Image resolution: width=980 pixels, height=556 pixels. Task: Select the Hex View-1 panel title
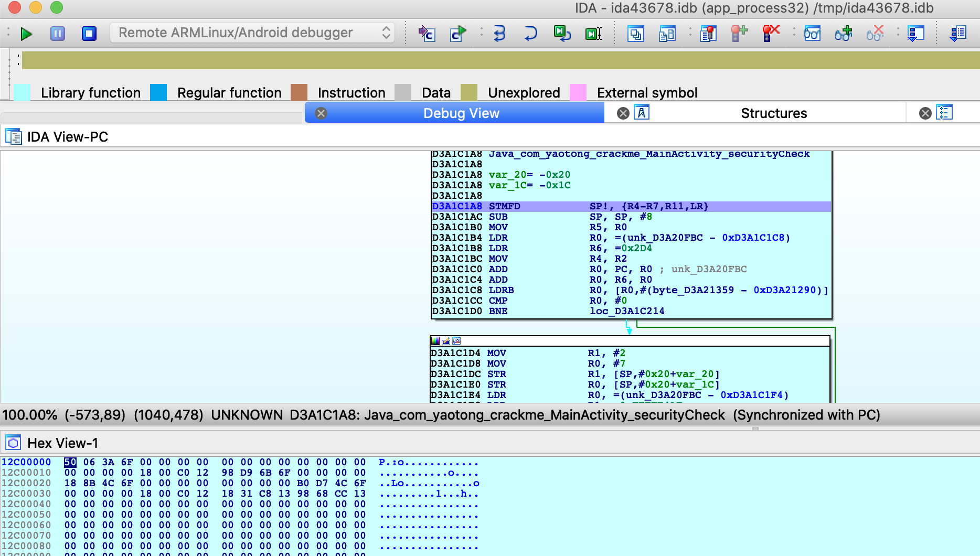coord(62,443)
